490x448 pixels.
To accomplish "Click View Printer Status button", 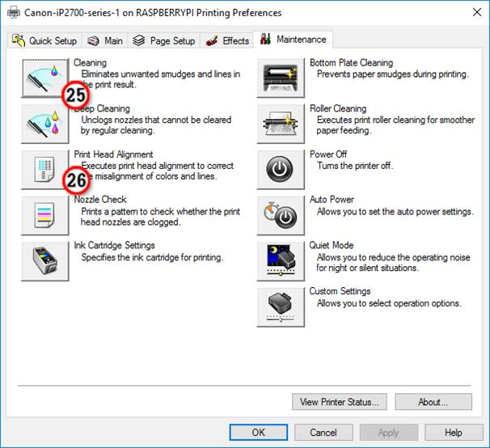I will point(340,402).
